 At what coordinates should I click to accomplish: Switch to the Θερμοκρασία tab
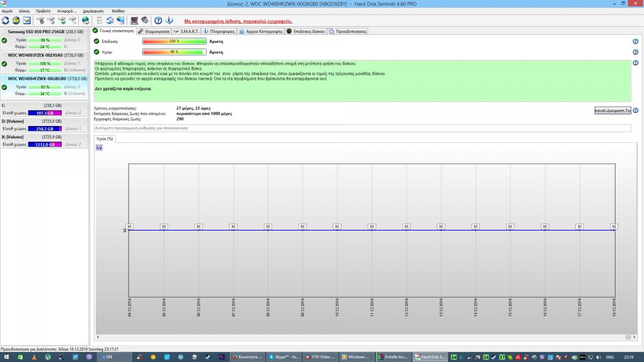153,31
